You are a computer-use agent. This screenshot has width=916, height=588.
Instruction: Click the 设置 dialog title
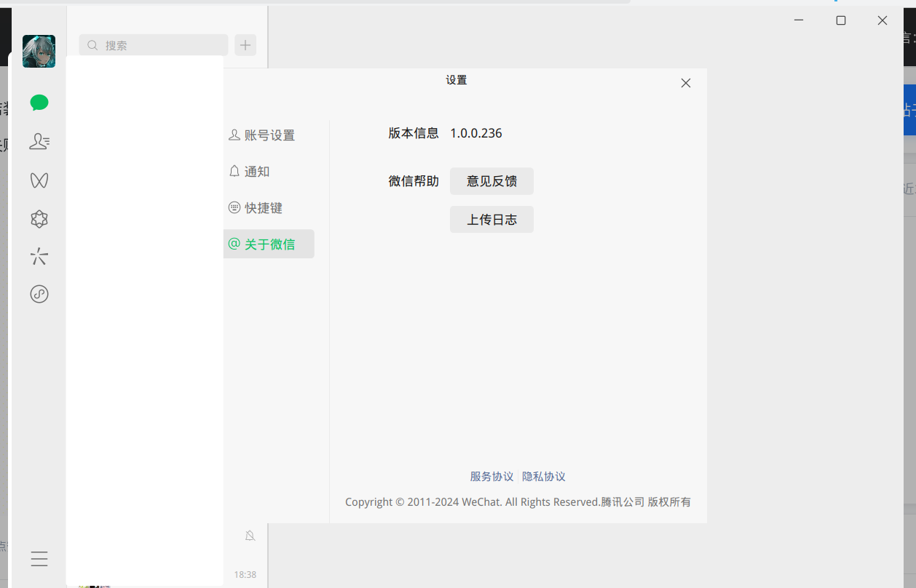457,80
